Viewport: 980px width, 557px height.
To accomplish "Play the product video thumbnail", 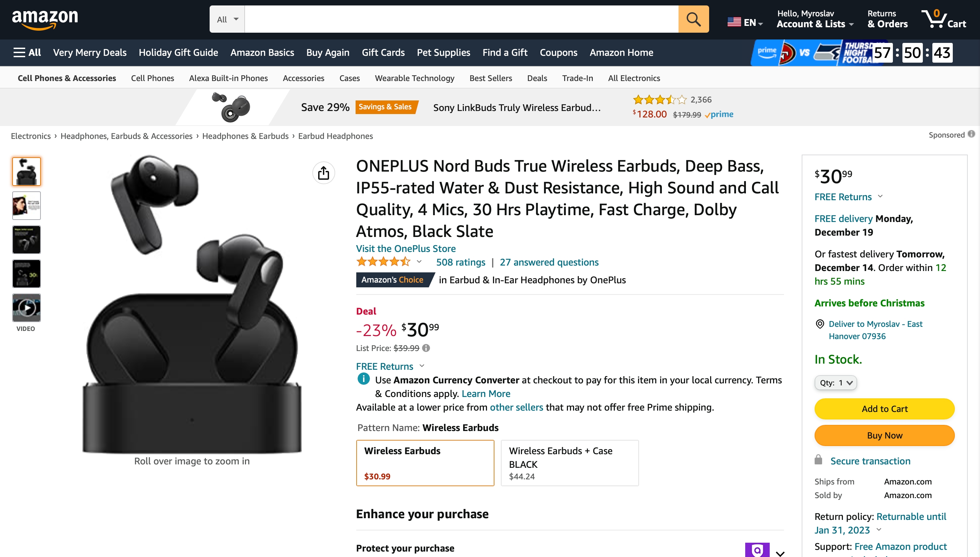I will [27, 307].
